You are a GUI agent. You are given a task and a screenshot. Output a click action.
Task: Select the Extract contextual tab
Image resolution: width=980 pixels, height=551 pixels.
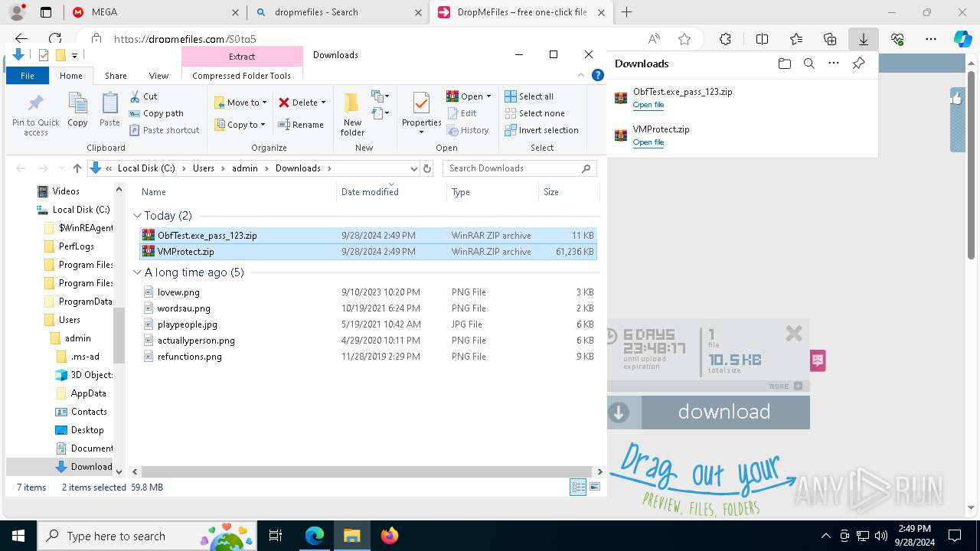click(242, 57)
